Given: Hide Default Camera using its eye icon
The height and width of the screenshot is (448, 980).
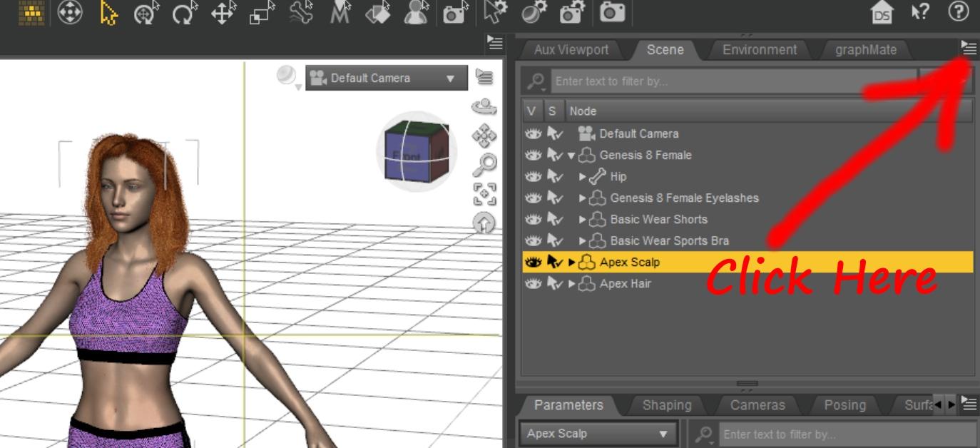Looking at the screenshot, I should click(532, 133).
